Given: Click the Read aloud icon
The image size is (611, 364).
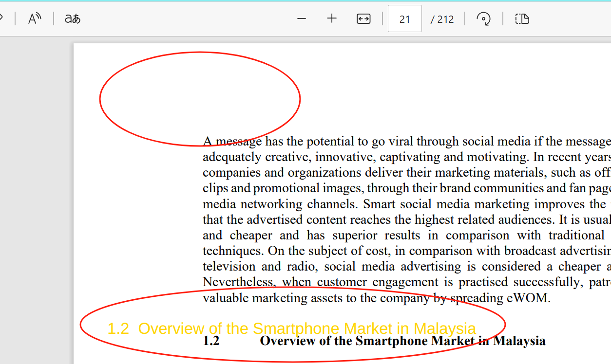Looking at the screenshot, I should click(35, 19).
